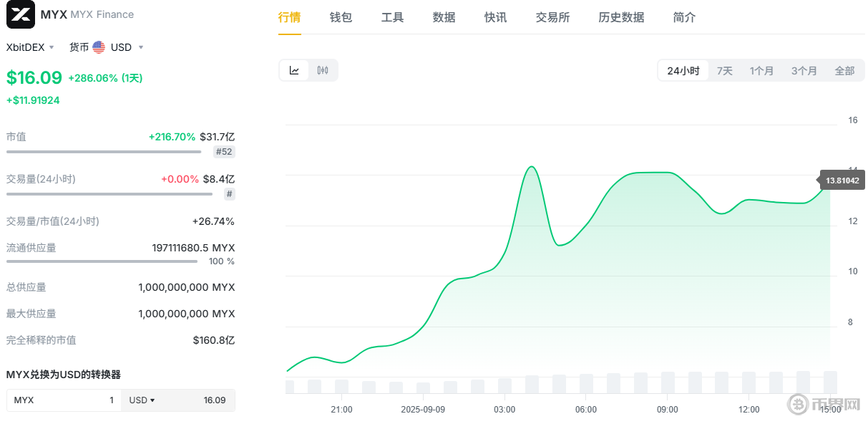Open the 快讯 news tab
Image resolution: width=868 pixels, height=424 pixels.
click(x=495, y=17)
